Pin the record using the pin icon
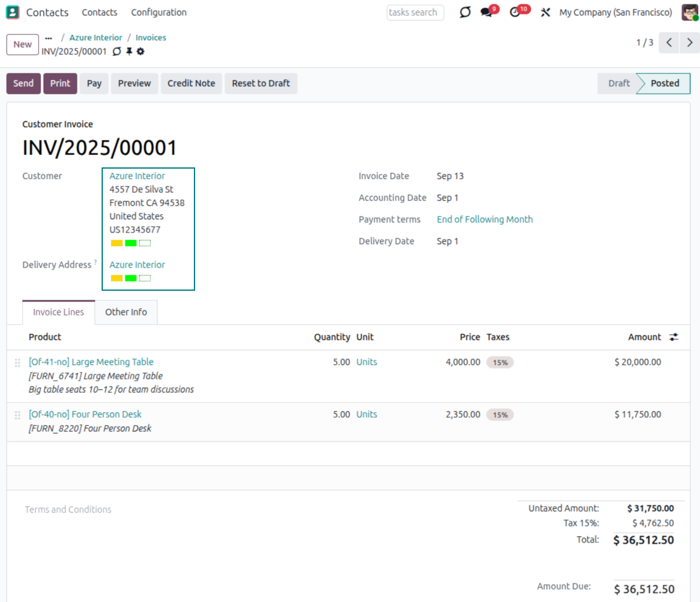 click(128, 52)
